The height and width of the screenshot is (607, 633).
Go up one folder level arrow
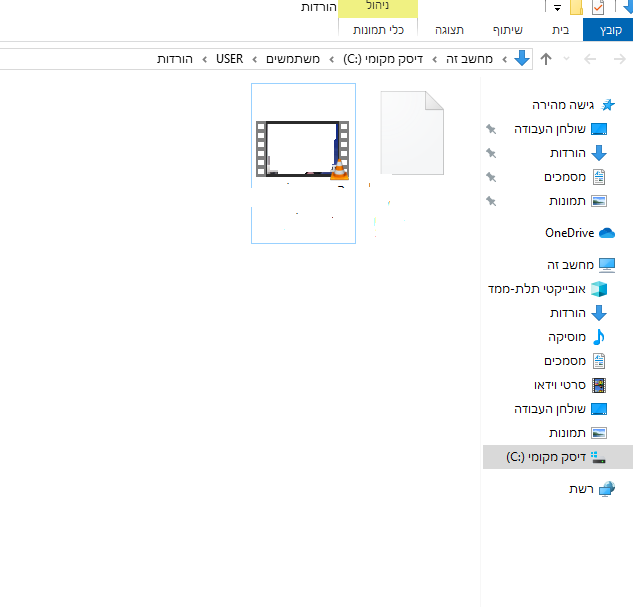(546, 59)
